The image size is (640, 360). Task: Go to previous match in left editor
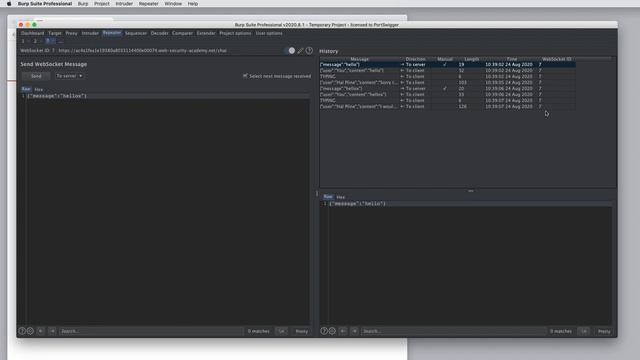tap(41, 331)
